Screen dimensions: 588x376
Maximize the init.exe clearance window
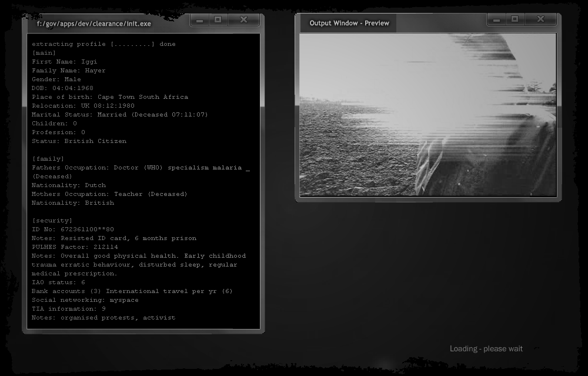[x=218, y=20]
